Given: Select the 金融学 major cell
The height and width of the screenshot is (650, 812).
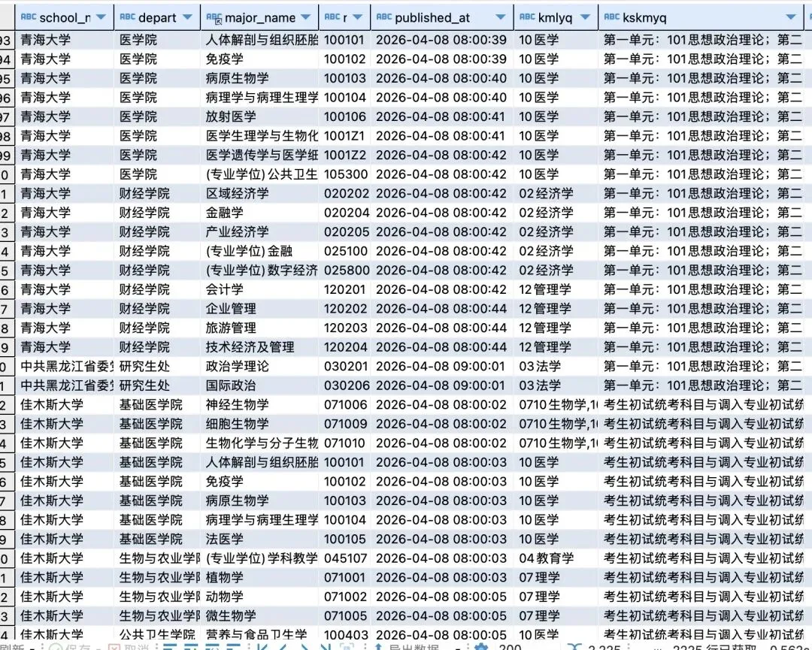Looking at the screenshot, I should click(259, 213).
